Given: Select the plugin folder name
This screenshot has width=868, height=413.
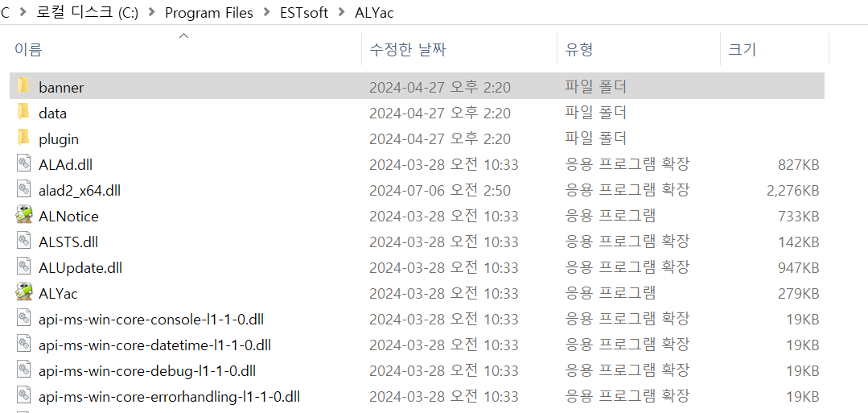Looking at the screenshot, I should [59, 138].
